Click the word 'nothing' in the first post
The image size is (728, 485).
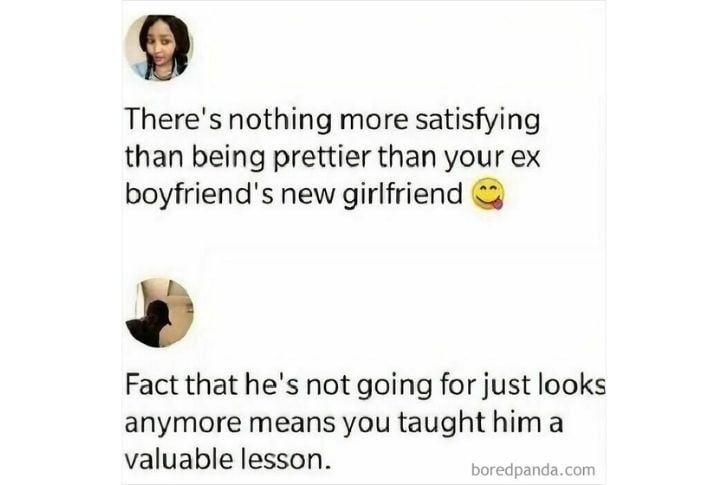pyautogui.click(x=279, y=120)
